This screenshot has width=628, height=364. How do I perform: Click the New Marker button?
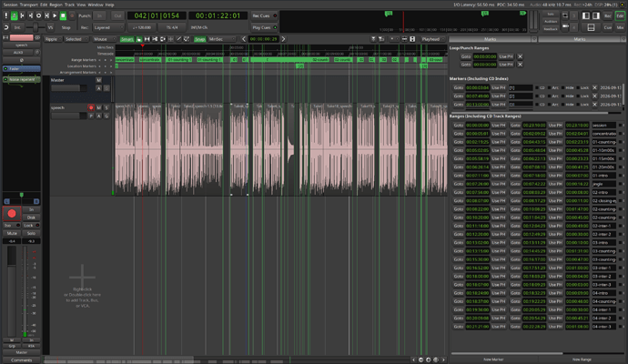[493, 359]
